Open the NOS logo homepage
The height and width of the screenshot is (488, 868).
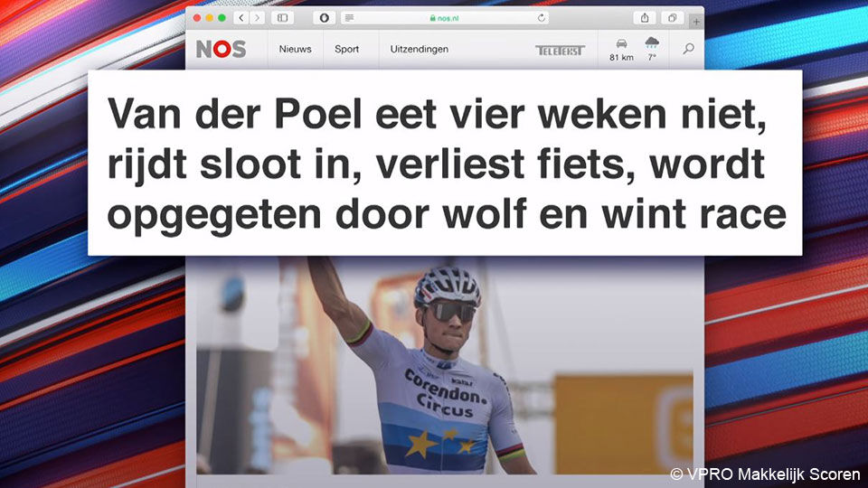(221, 49)
